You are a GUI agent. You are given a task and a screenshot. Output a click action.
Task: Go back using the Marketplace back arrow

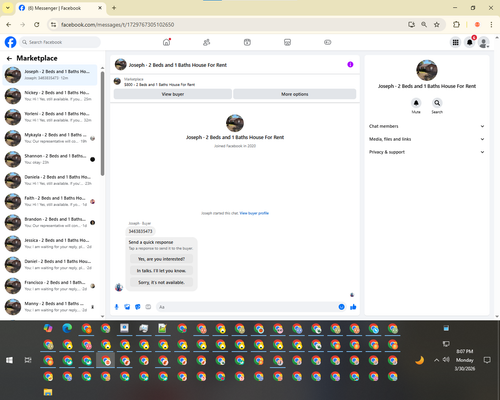pos(9,58)
